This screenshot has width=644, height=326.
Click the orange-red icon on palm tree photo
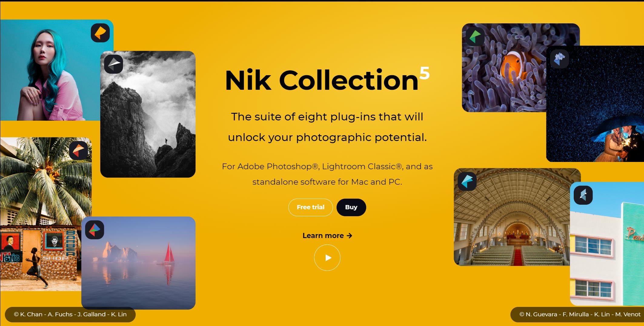tap(78, 150)
